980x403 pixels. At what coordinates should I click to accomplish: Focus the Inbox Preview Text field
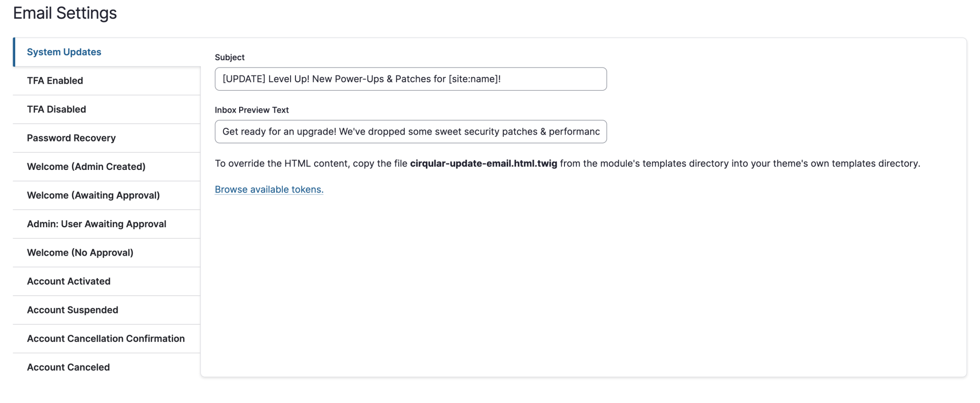click(x=411, y=132)
